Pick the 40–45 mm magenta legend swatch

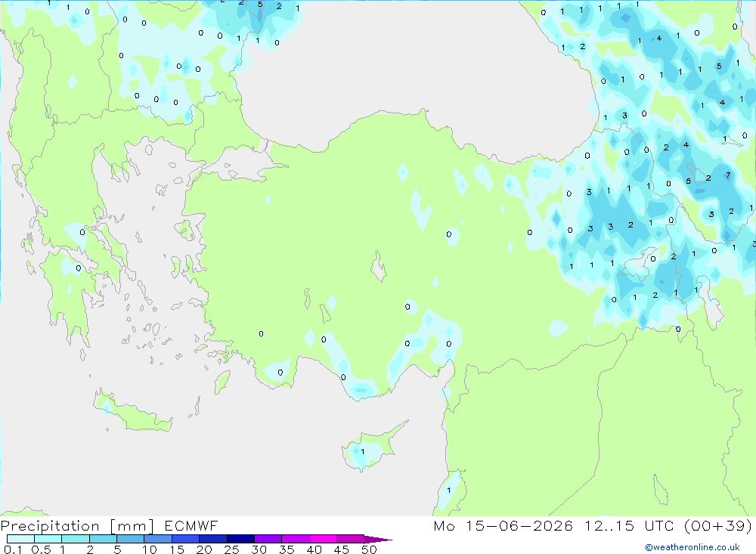point(323,539)
